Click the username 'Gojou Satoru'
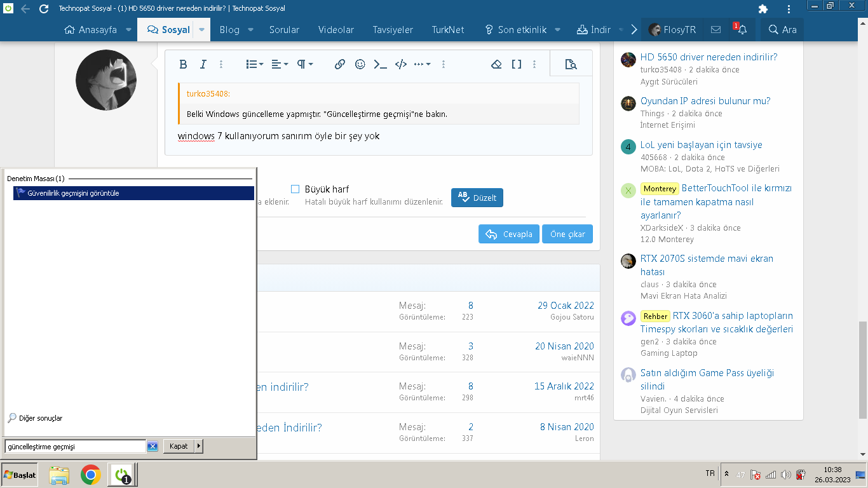This screenshot has width=868, height=488. coord(572,317)
